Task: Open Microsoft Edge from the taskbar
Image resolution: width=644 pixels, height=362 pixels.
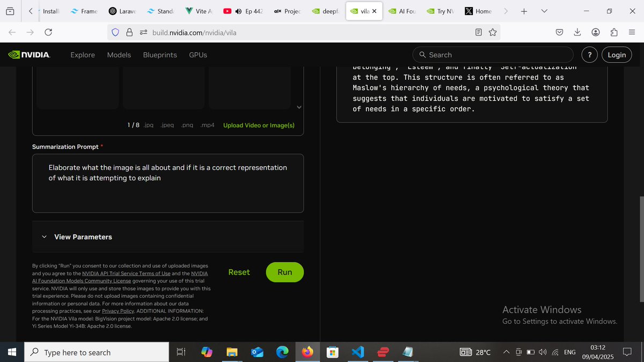Action: click(282, 352)
